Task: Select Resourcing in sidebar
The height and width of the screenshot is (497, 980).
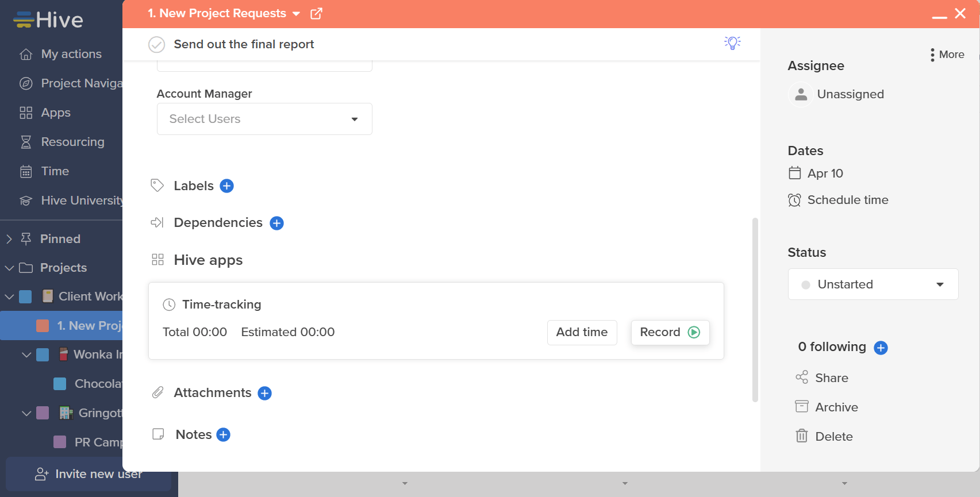Action: (x=73, y=142)
